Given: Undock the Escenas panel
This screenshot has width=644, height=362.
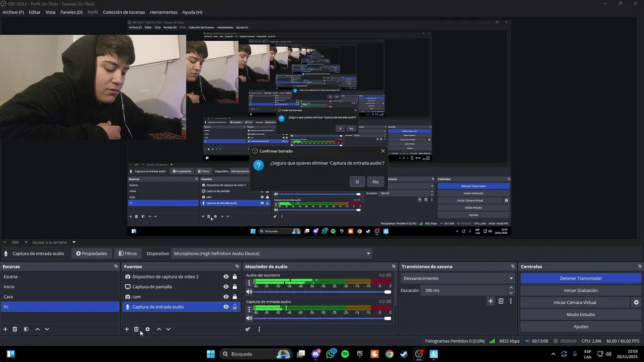Looking at the screenshot, I should (116, 266).
